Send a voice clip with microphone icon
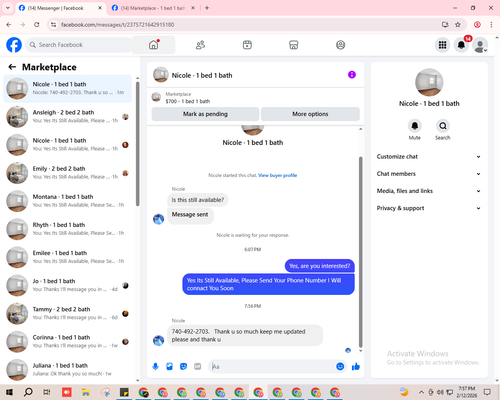 (155, 367)
